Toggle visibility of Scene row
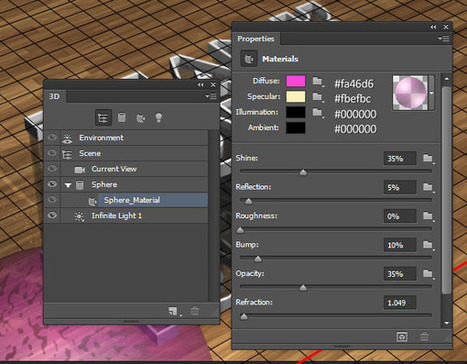 [52, 153]
